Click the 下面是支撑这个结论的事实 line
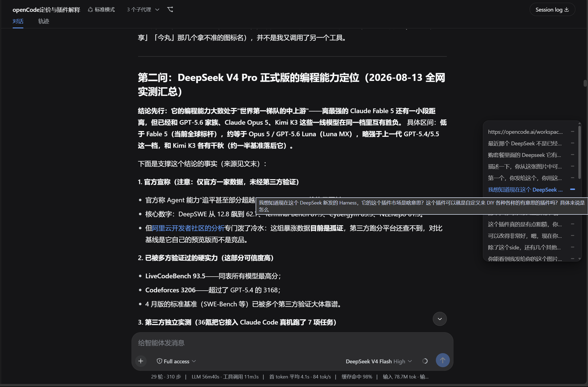Viewport: 588px width, 387px height. (x=202, y=164)
